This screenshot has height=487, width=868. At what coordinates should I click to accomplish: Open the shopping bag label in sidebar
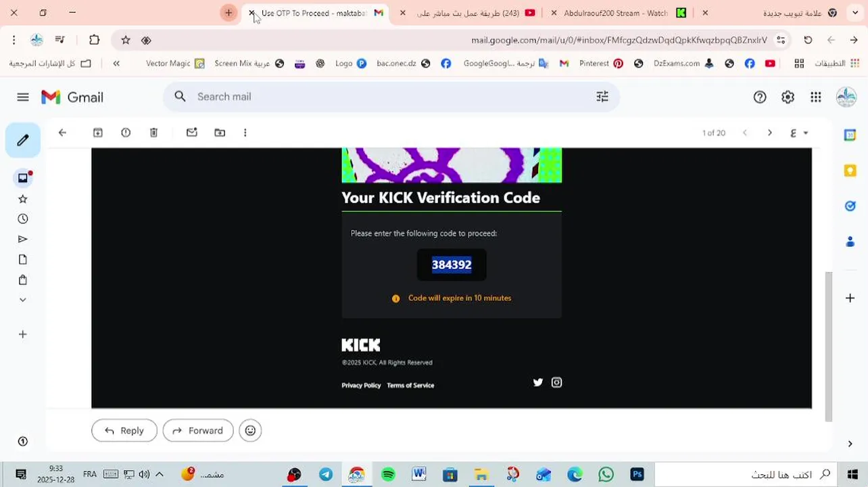[23, 280]
